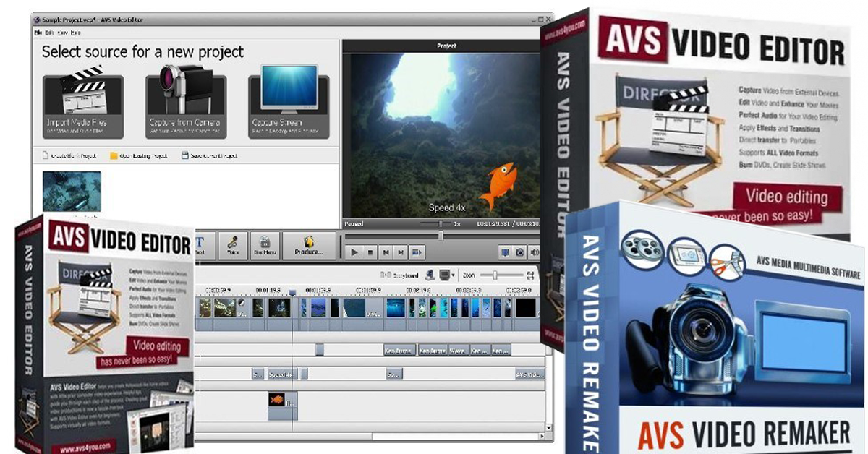This screenshot has width=868, height=454.
Task: Select the AVS Video text clip
Action: click(x=529, y=374)
